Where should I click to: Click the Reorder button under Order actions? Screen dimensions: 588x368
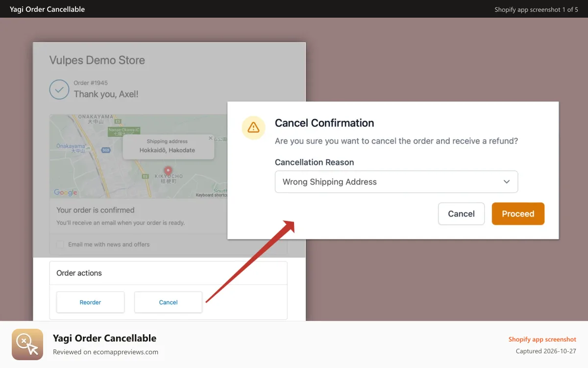tap(90, 302)
